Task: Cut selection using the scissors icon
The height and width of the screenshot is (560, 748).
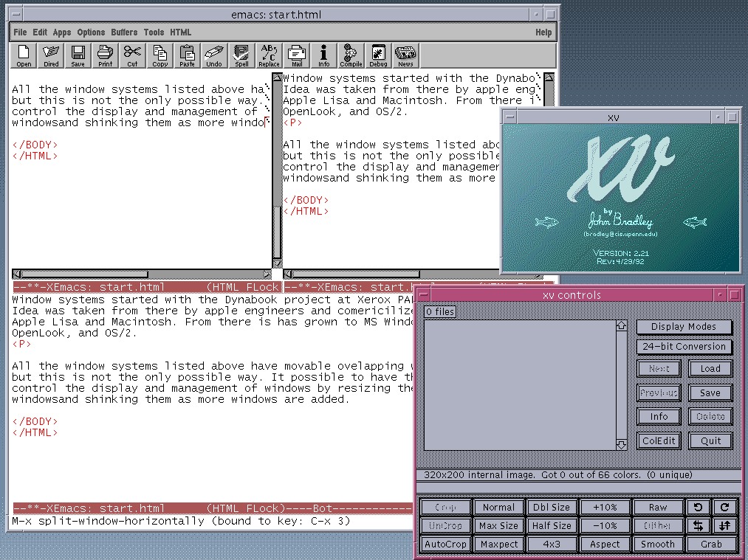Action: click(x=132, y=55)
